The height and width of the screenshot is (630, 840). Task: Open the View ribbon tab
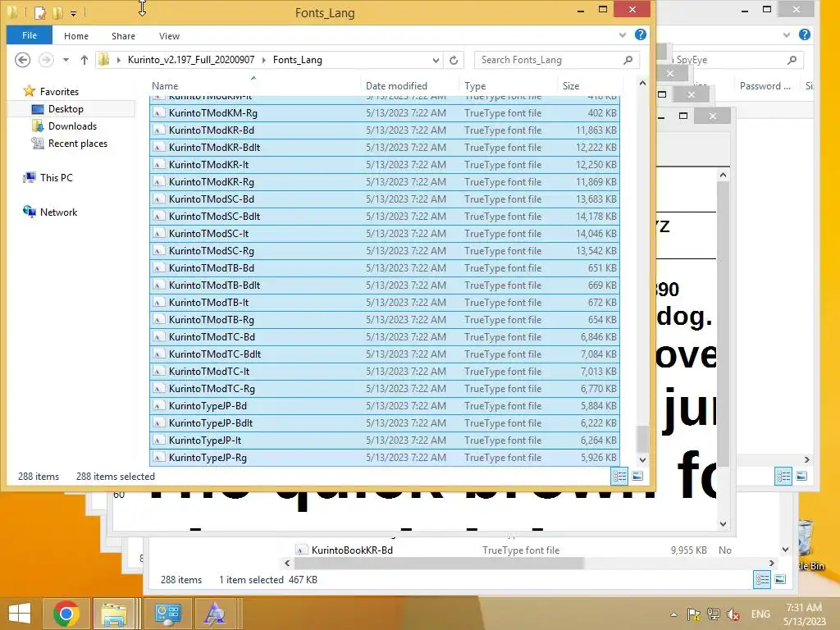pyautogui.click(x=169, y=36)
